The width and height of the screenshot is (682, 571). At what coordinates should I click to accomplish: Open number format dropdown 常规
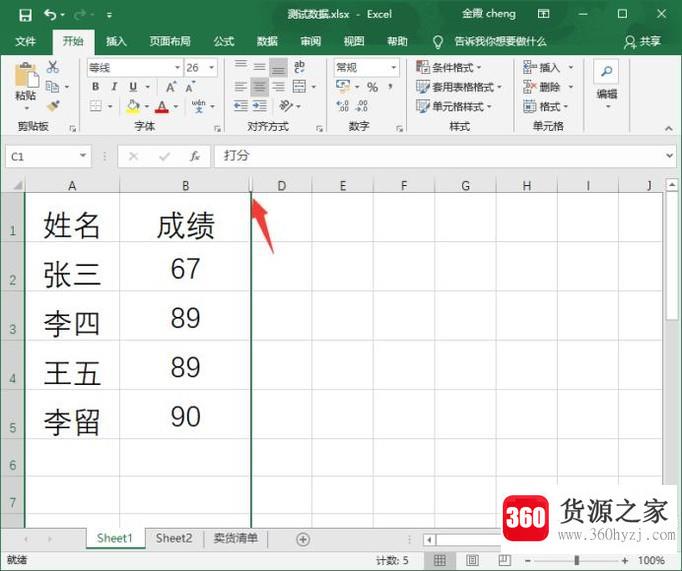(x=394, y=67)
